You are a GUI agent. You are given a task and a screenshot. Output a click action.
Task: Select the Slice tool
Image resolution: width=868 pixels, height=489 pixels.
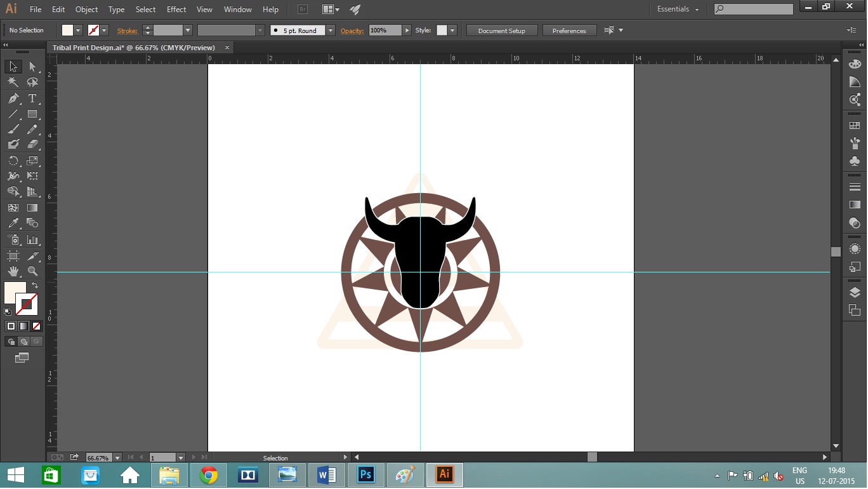[32, 256]
